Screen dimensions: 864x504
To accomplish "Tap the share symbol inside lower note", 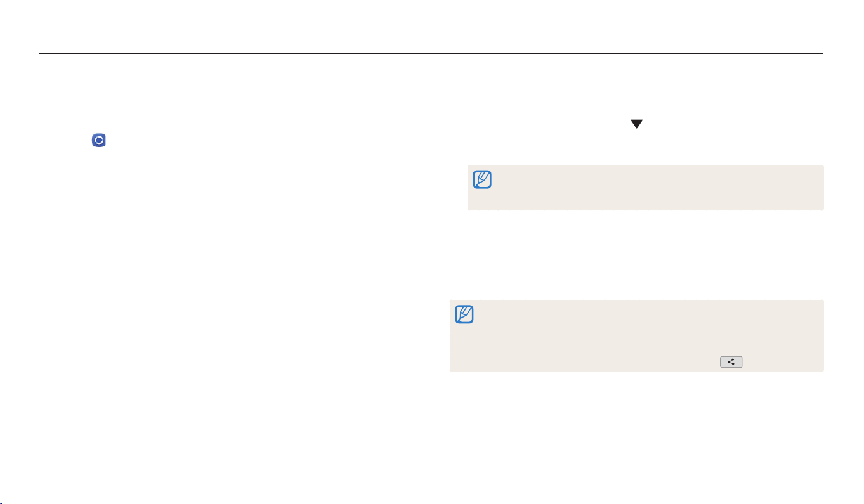I will point(731,362).
